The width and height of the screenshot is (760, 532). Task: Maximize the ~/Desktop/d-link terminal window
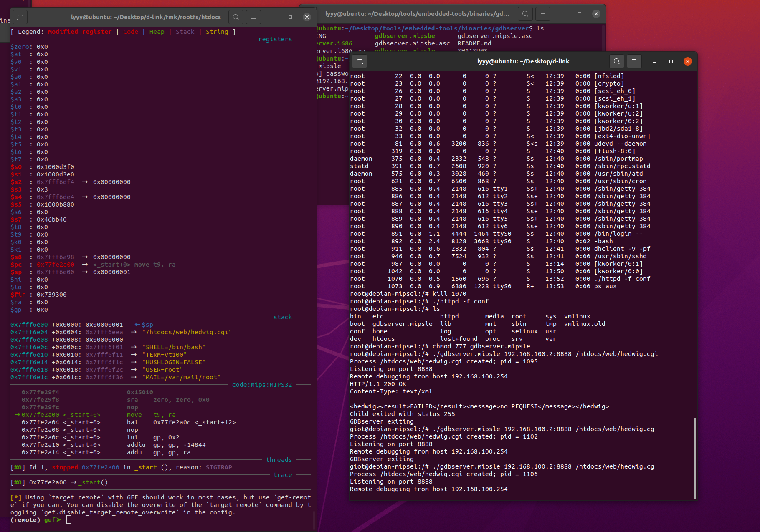coord(671,61)
